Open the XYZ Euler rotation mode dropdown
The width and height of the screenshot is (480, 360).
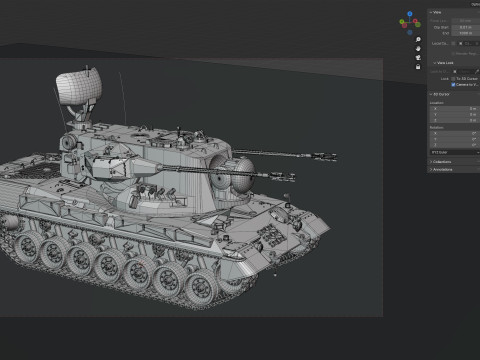coord(454,152)
